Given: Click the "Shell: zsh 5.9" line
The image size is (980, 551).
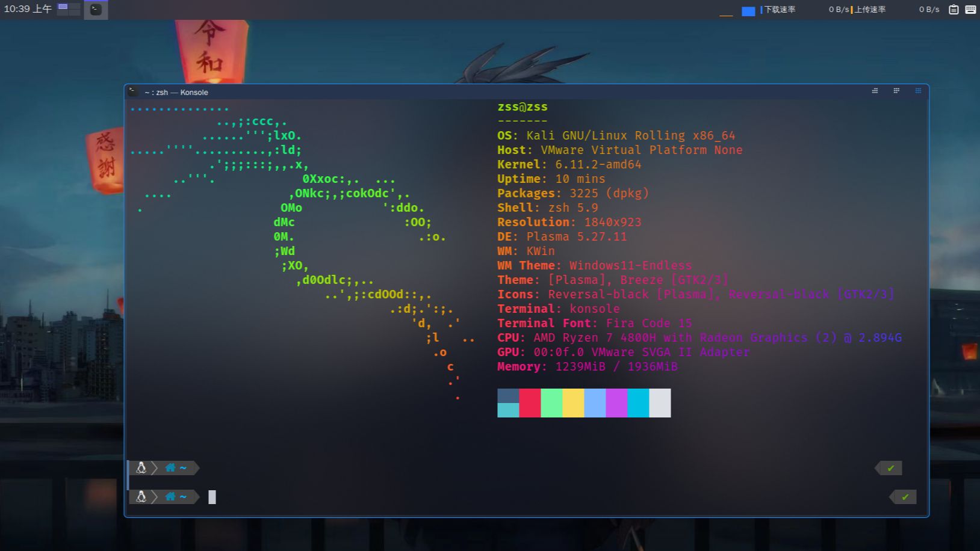Looking at the screenshot, I should [548, 208].
